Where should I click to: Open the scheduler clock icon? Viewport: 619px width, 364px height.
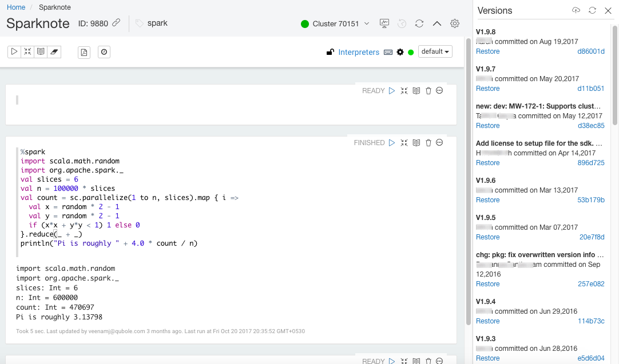click(104, 52)
